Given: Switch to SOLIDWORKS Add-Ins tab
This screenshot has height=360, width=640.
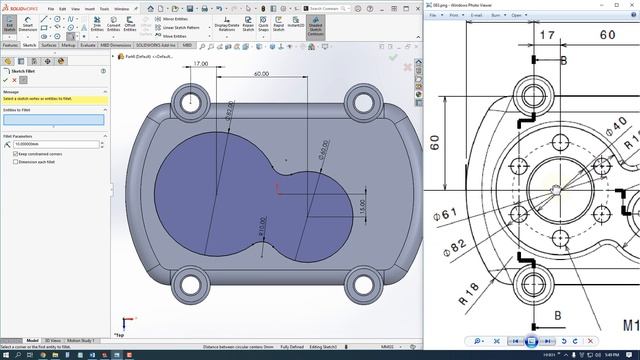Looking at the screenshot, I should pyautogui.click(x=156, y=45).
